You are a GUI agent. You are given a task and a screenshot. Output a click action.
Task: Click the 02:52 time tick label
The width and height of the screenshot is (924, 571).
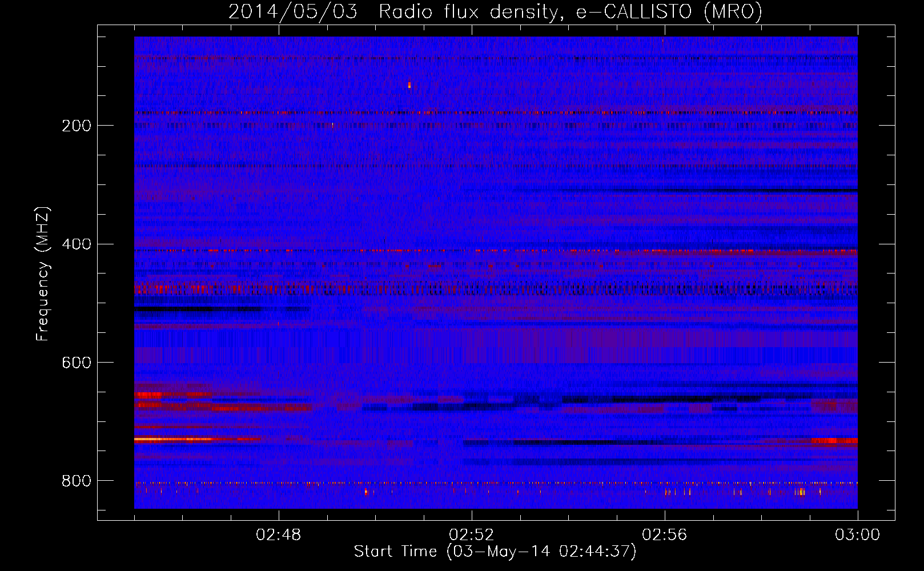(x=472, y=535)
